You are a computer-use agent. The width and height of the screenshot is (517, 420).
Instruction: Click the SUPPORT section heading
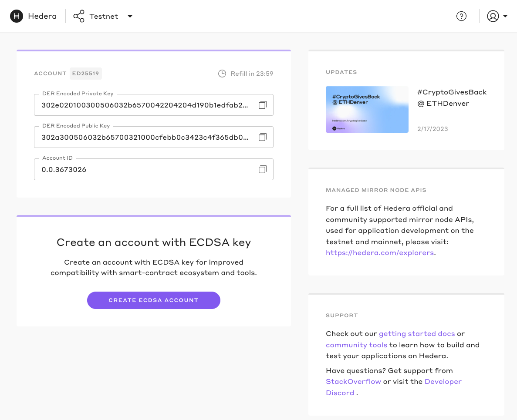point(341,315)
